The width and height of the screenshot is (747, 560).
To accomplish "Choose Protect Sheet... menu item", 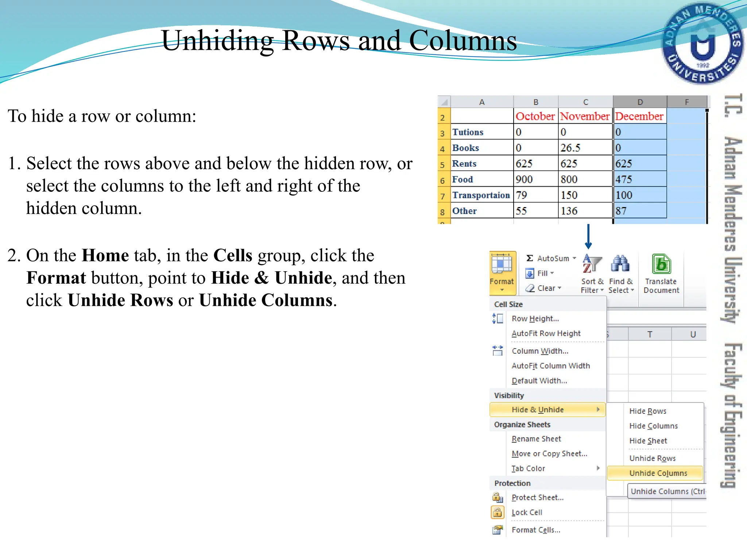I will [x=549, y=497].
